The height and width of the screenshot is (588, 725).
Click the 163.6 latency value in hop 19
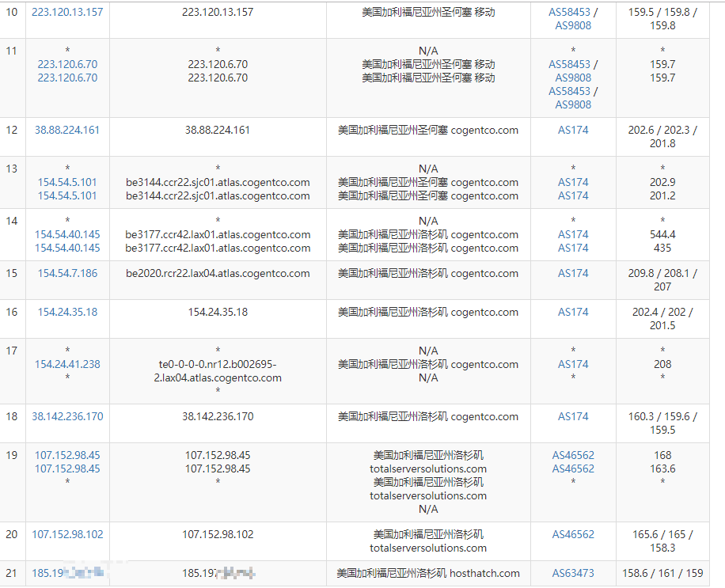[662, 469]
